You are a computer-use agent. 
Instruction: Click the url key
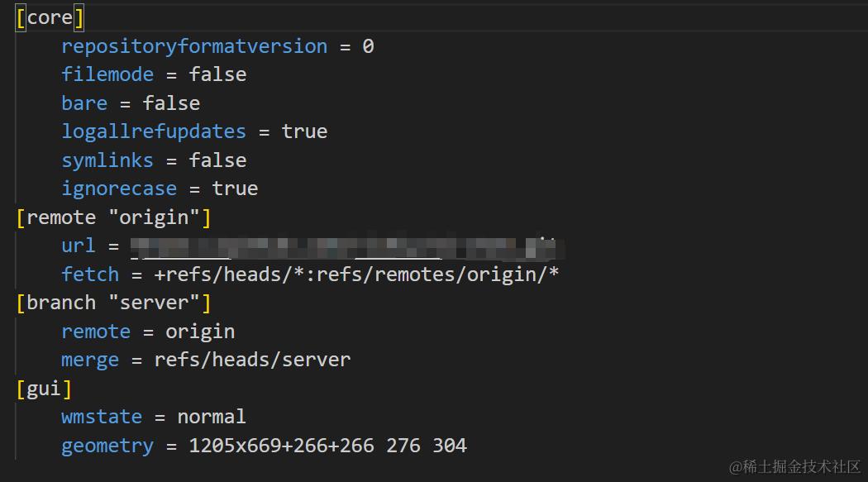(78, 246)
